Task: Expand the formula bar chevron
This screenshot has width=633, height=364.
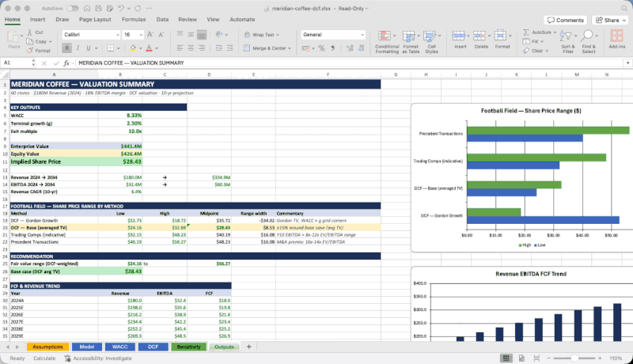Action: 627,63
